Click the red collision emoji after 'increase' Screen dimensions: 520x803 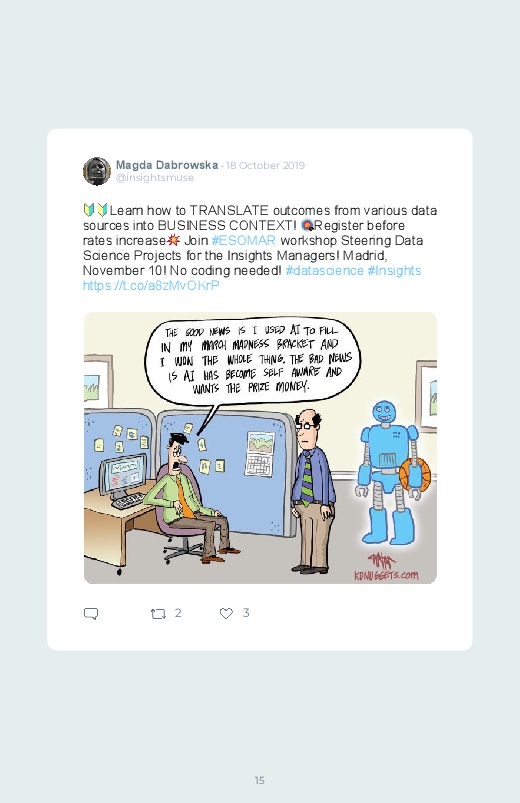click(174, 240)
